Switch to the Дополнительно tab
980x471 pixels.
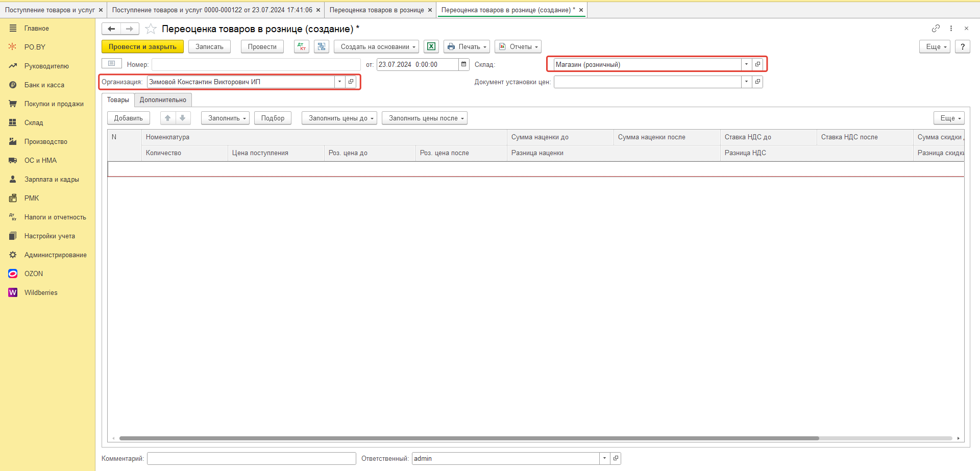(163, 100)
